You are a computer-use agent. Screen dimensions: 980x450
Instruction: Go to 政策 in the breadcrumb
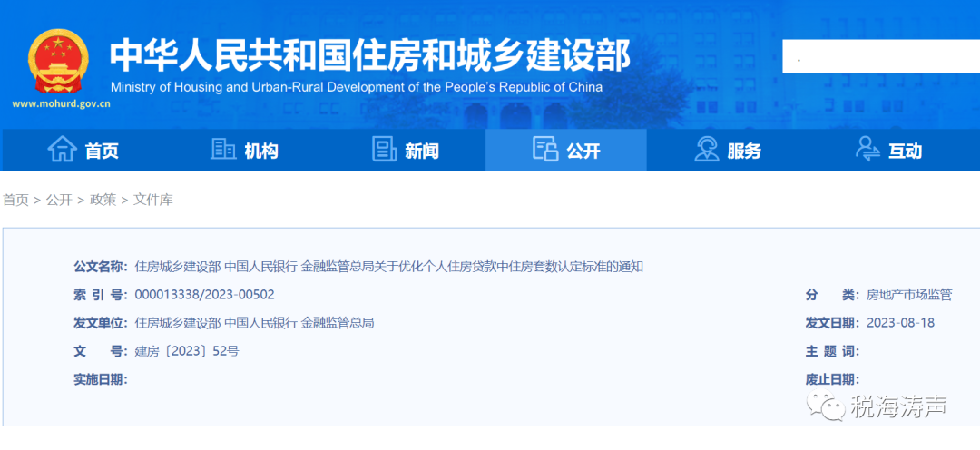pos(103,200)
